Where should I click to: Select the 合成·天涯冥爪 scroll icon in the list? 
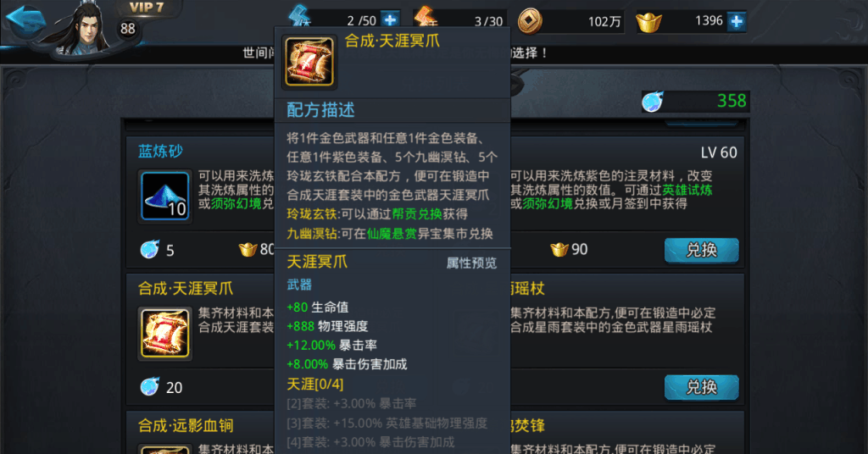tap(165, 334)
